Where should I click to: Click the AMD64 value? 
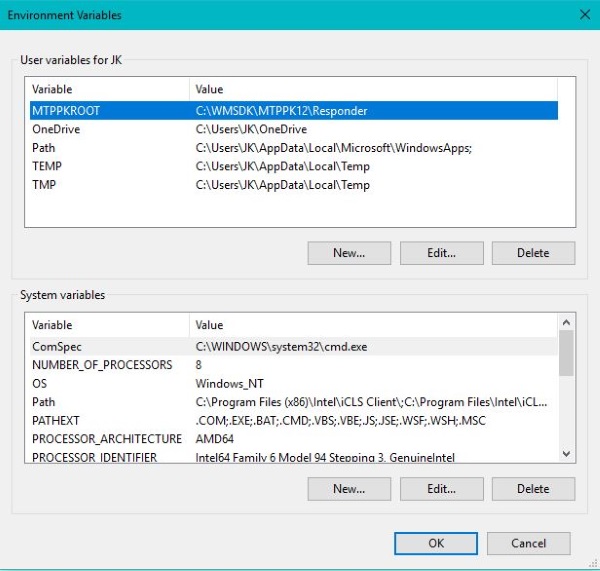[x=214, y=439]
